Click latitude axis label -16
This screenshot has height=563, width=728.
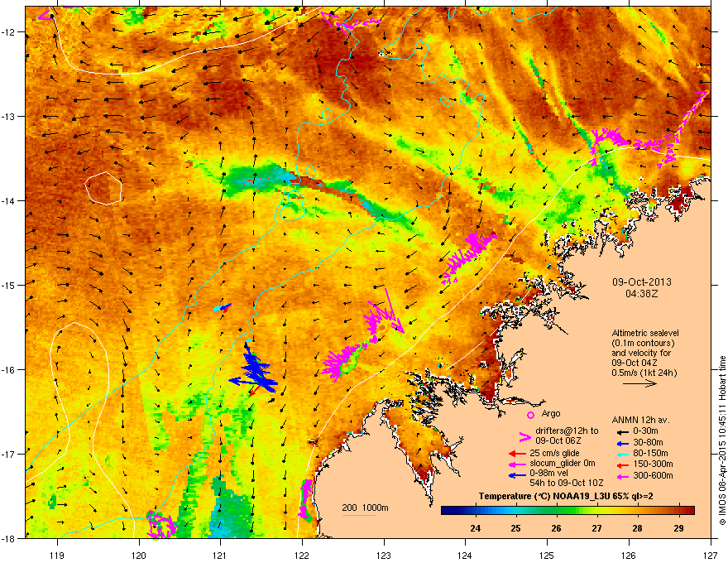[8, 369]
